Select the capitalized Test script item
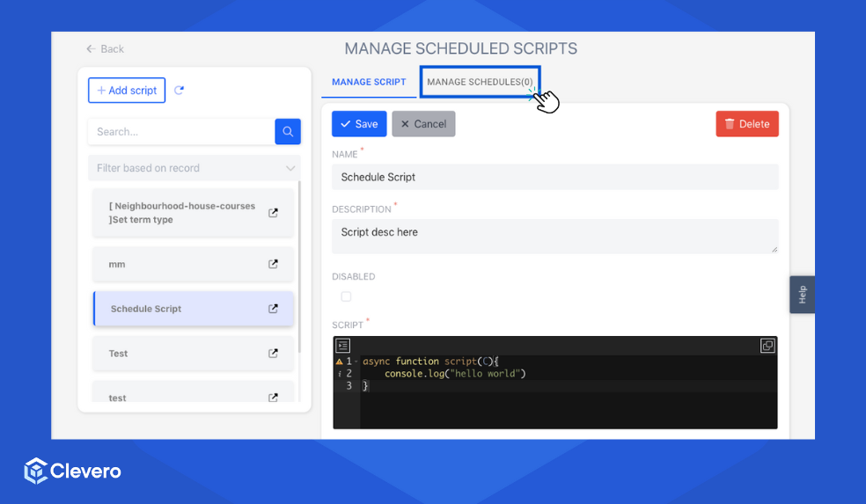This screenshot has width=866, height=504. [x=194, y=354]
